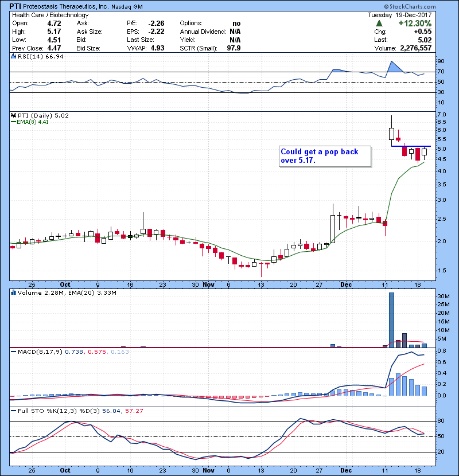Click the P/E value -2.26
Viewport: 459px width, 476px height.
coord(156,24)
